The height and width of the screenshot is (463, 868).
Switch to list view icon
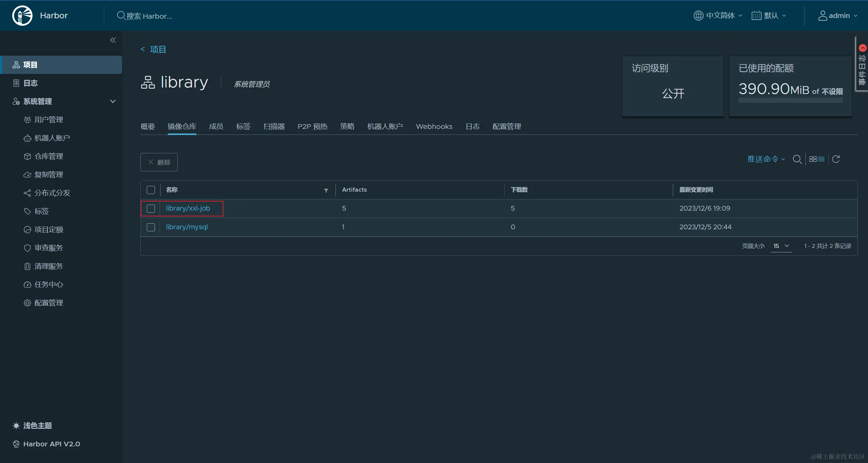tap(821, 159)
